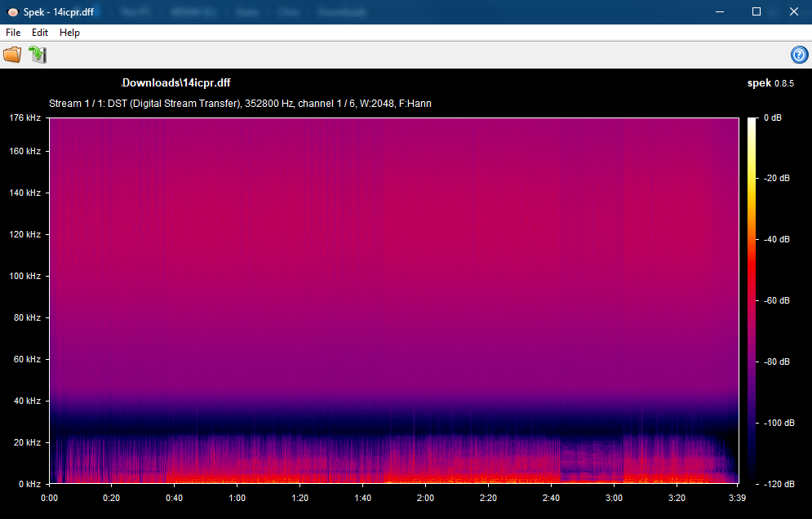Click the 3:20 time label
Image resolution: width=812 pixels, height=519 pixels.
pyautogui.click(x=677, y=498)
